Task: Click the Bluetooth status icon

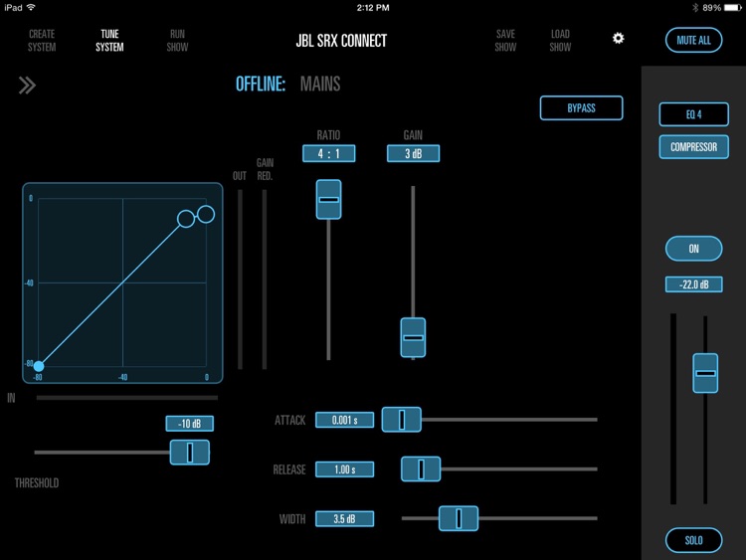Action: point(695,8)
